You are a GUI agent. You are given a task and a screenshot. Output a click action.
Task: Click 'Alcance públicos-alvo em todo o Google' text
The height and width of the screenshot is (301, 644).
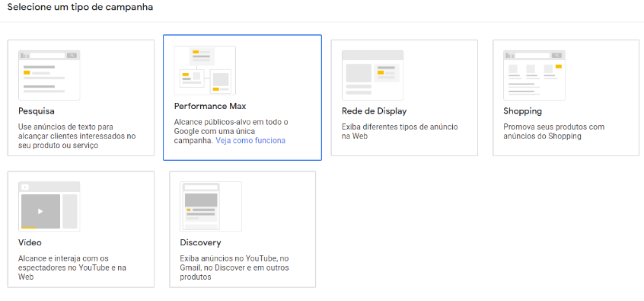[231, 127]
